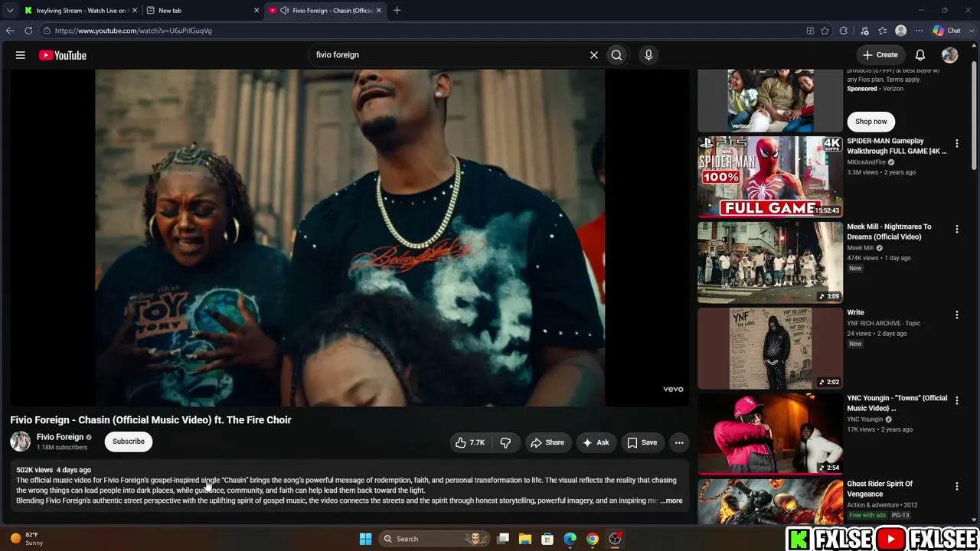The height and width of the screenshot is (551, 980).
Task: Open the browser profile icon
Action: [901, 31]
